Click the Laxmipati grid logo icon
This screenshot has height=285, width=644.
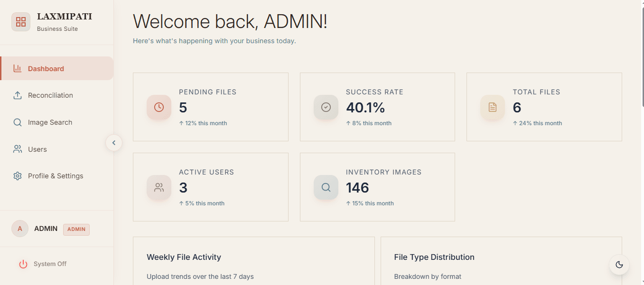point(21,22)
